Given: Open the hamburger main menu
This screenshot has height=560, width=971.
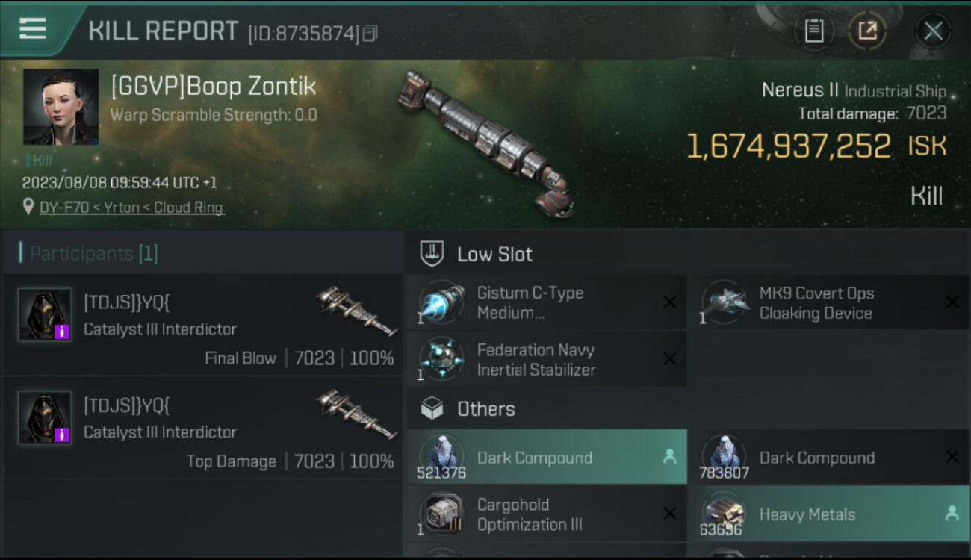Looking at the screenshot, I should 32,29.
